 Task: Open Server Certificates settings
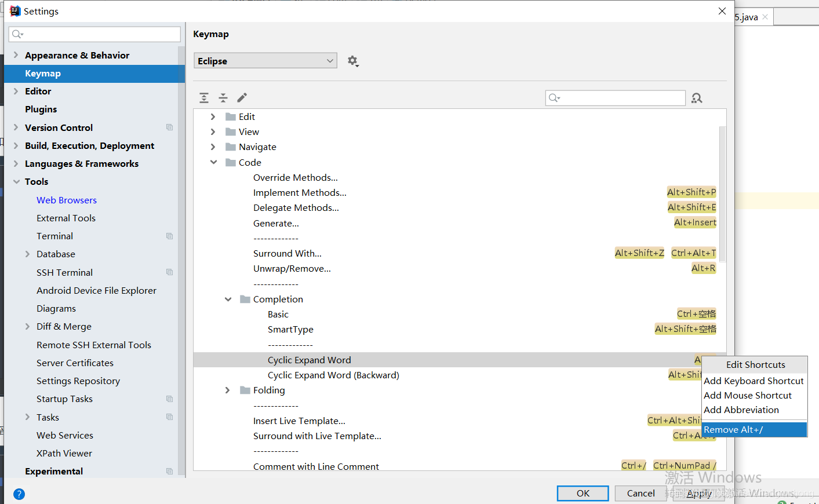pyautogui.click(x=75, y=363)
